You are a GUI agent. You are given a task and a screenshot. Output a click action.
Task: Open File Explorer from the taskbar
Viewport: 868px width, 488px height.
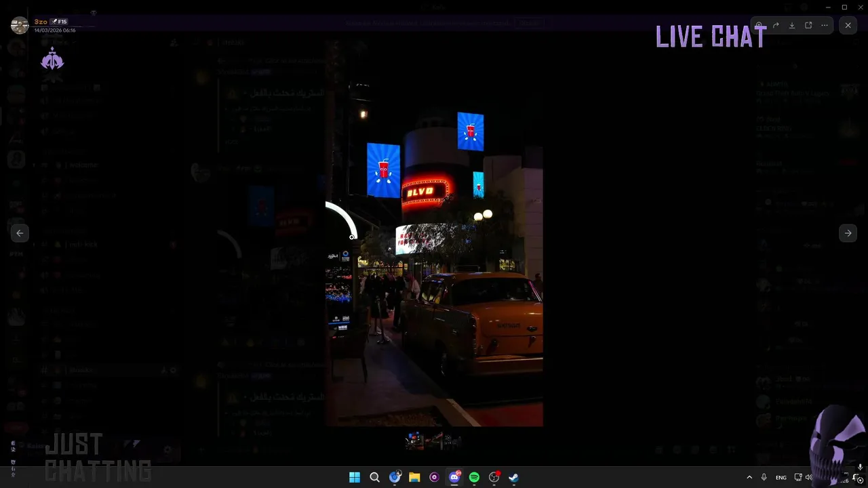pyautogui.click(x=414, y=477)
